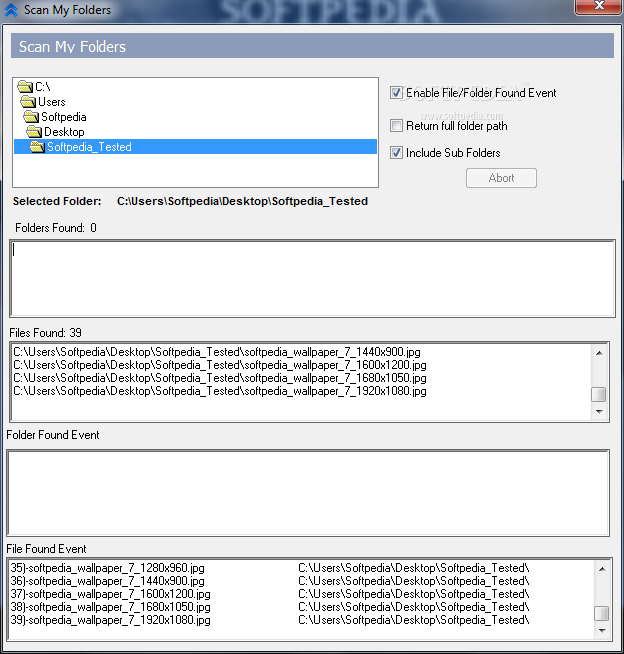Select the Softpedia_Tested folder row
This screenshot has height=654, width=624.
tap(195, 147)
